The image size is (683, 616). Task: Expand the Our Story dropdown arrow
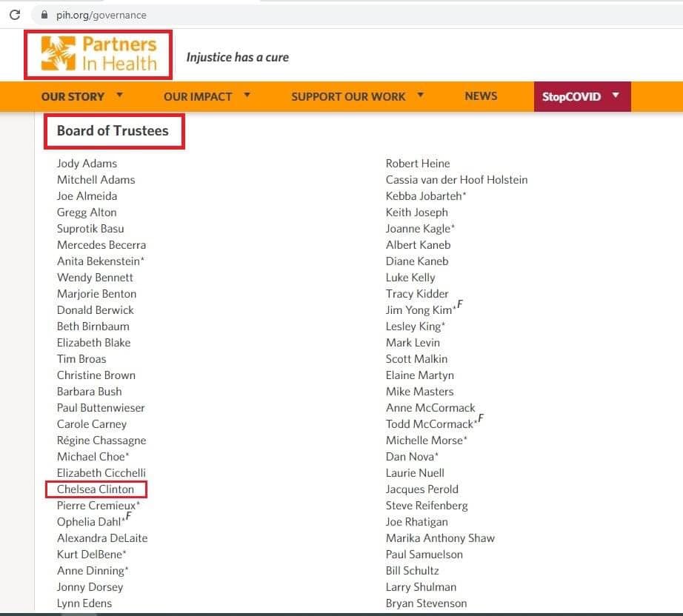[x=119, y=96]
